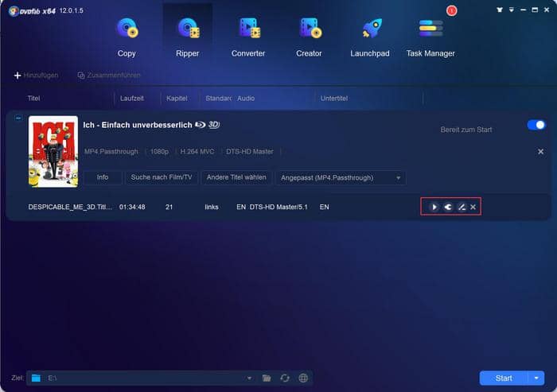Click the DTS-HD Master label
Screen dimensions: 557x392
click(250, 152)
